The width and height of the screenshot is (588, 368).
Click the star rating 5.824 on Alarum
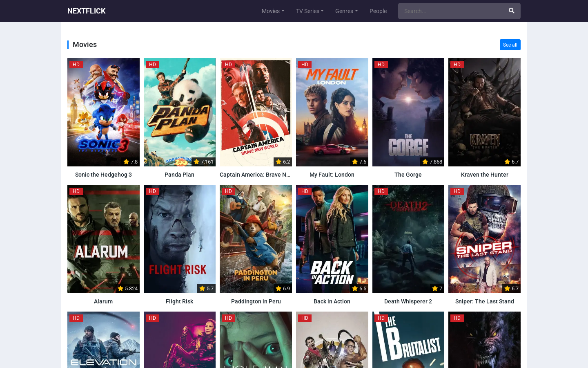tap(127, 289)
